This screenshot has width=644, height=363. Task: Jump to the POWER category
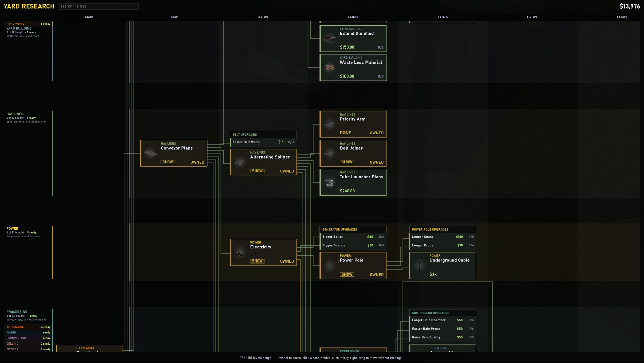12,228
